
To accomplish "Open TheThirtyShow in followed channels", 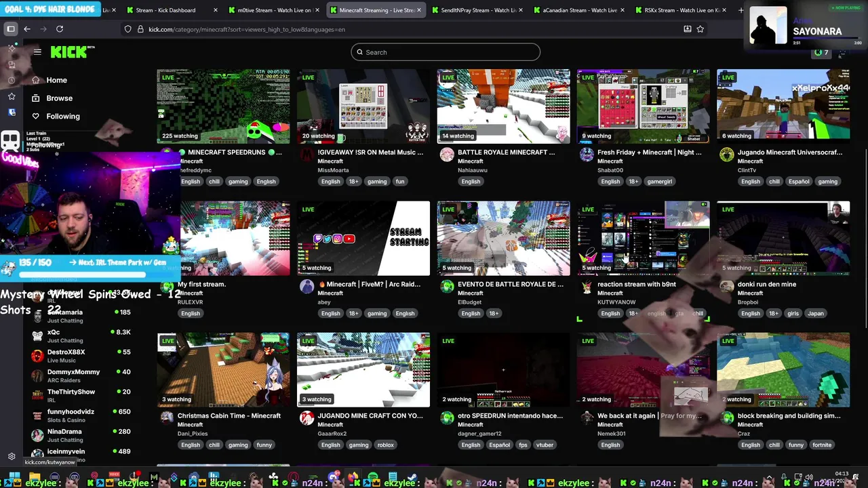I will pos(81,395).
